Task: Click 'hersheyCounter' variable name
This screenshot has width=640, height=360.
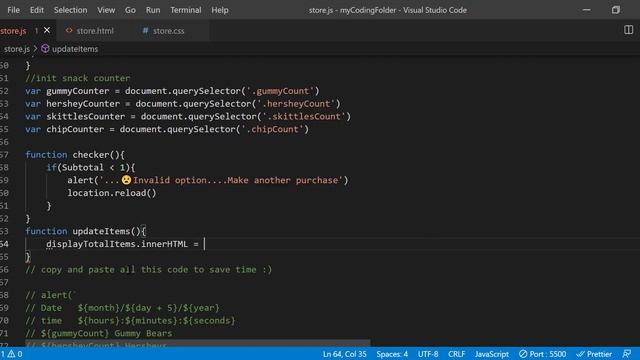Action: point(83,104)
